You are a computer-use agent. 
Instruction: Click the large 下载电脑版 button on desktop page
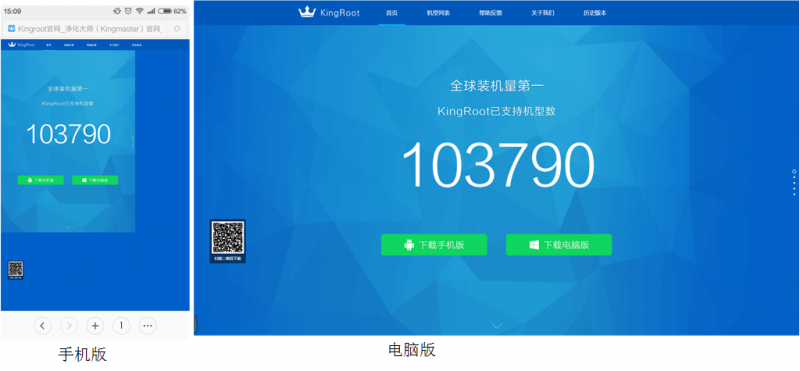click(x=559, y=245)
